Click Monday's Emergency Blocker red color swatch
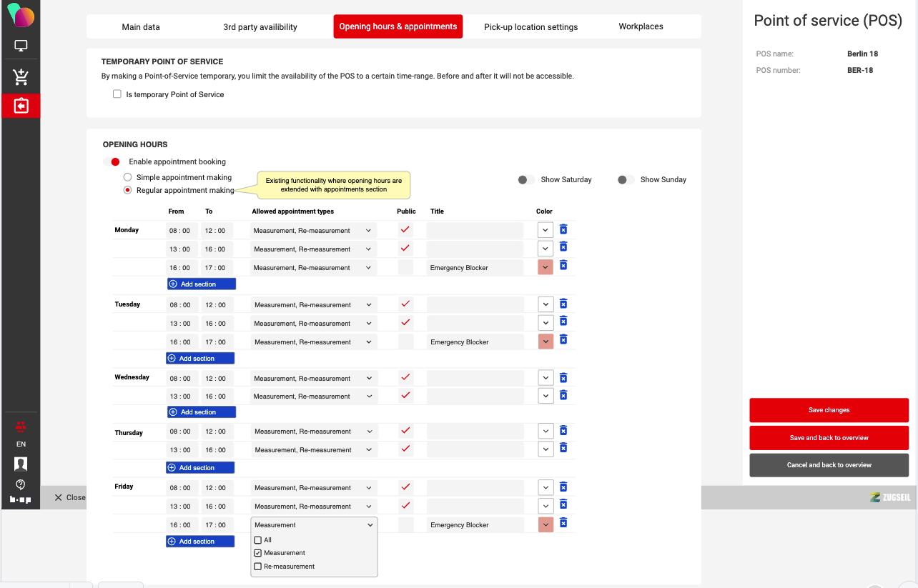The height and width of the screenshot is (588, 918). pos(546,267)
